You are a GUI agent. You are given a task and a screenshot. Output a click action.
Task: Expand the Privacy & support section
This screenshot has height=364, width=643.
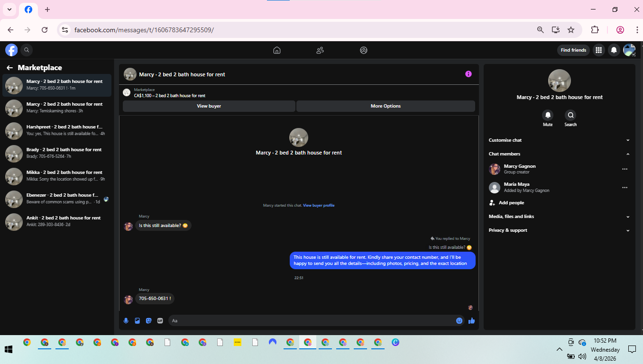559,230
